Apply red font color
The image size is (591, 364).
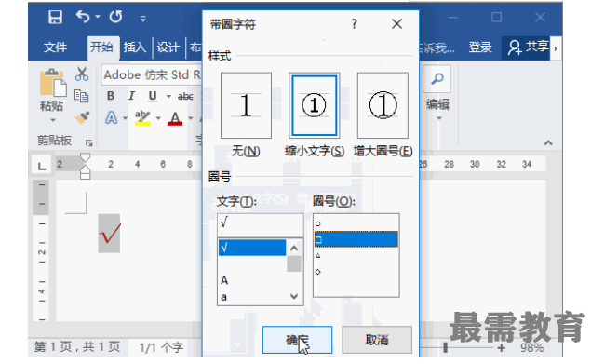click(x=175, y=118)
